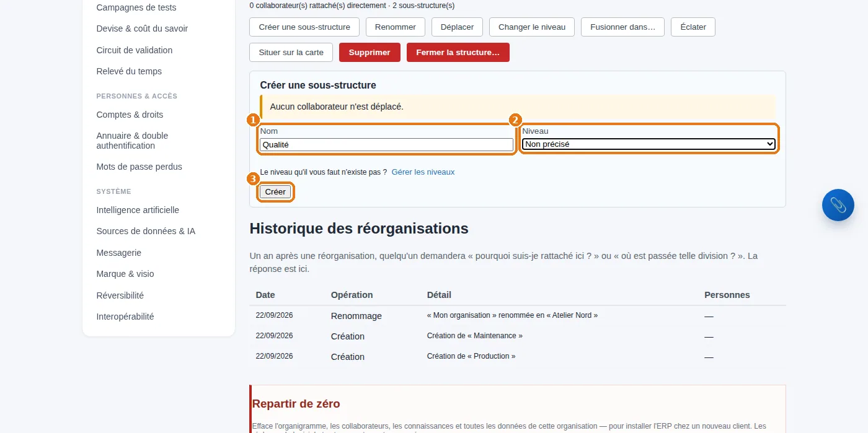This screenshot has height=433, width=868.
Task: Open Mots de passe perdus
Action: pyautogui.click(x=139, y=167)
